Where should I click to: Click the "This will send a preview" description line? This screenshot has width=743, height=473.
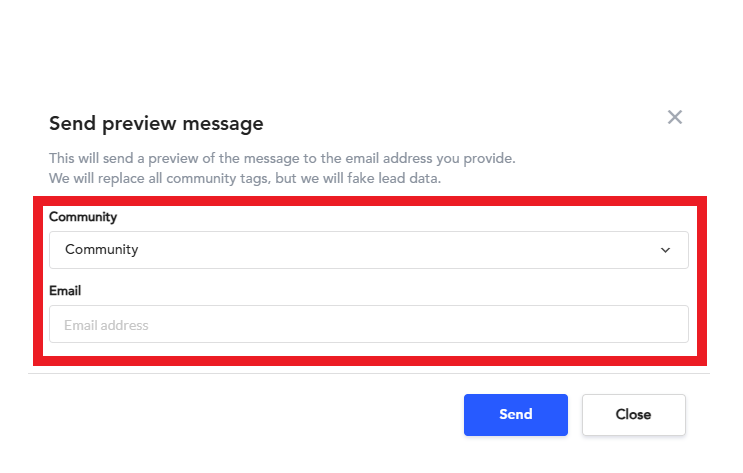click(282, 159)
